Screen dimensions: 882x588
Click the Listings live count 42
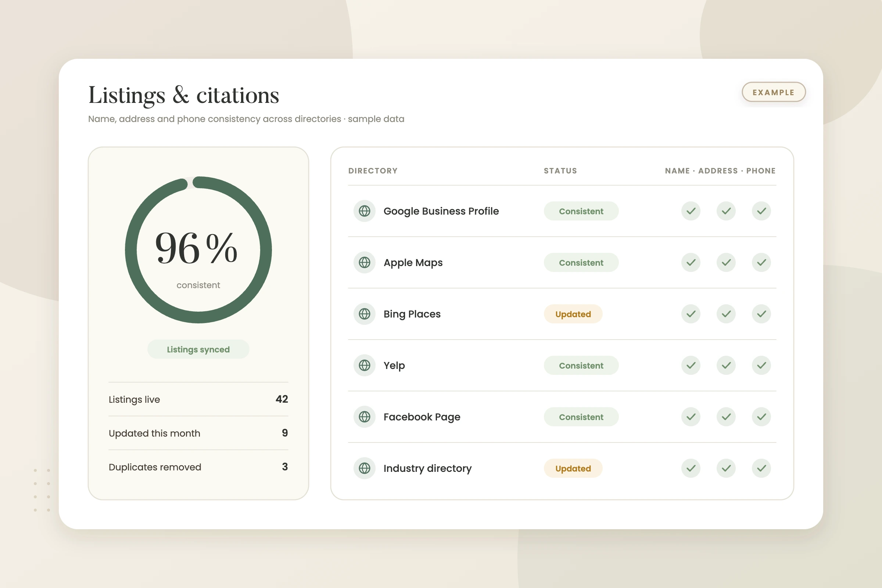click(x=282, y=399)
